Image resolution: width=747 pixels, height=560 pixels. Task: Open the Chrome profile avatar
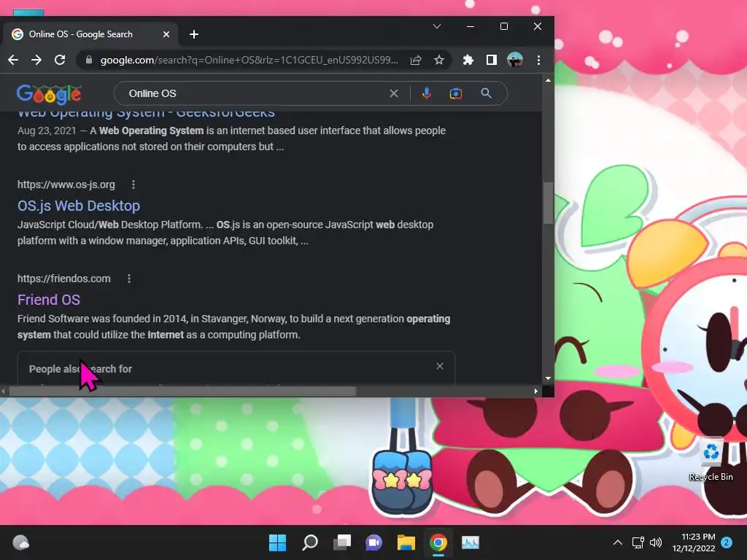click(x=515, y=60)
